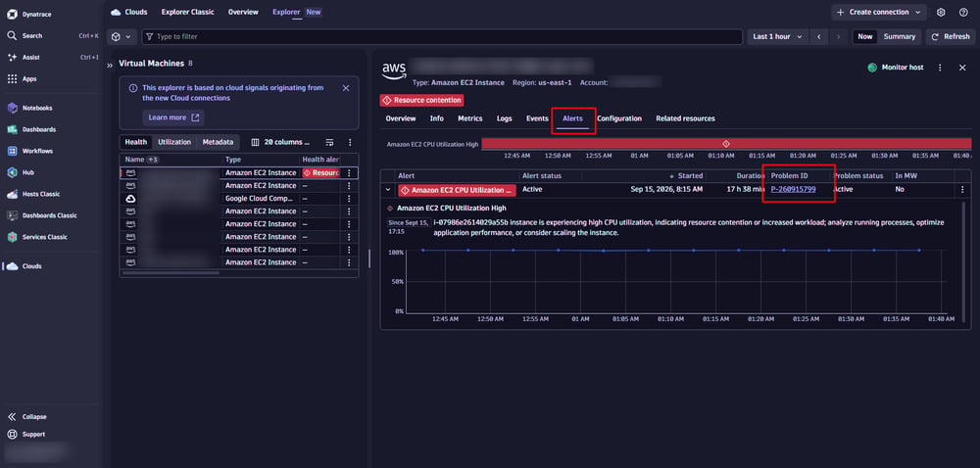Select the Clouds app in the sidebar
Image resolution: width=980 pixels, height=468 pixels.
point(32,266)
